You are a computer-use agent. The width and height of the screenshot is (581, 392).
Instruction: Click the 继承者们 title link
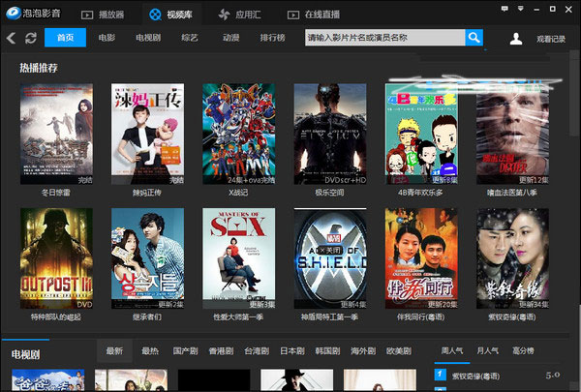[147, 317]
